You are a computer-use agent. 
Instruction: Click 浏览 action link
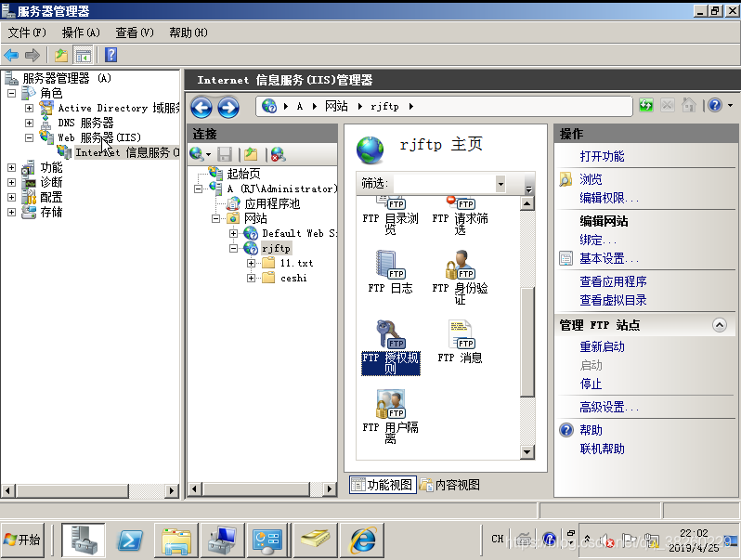[x=591, y=179]
